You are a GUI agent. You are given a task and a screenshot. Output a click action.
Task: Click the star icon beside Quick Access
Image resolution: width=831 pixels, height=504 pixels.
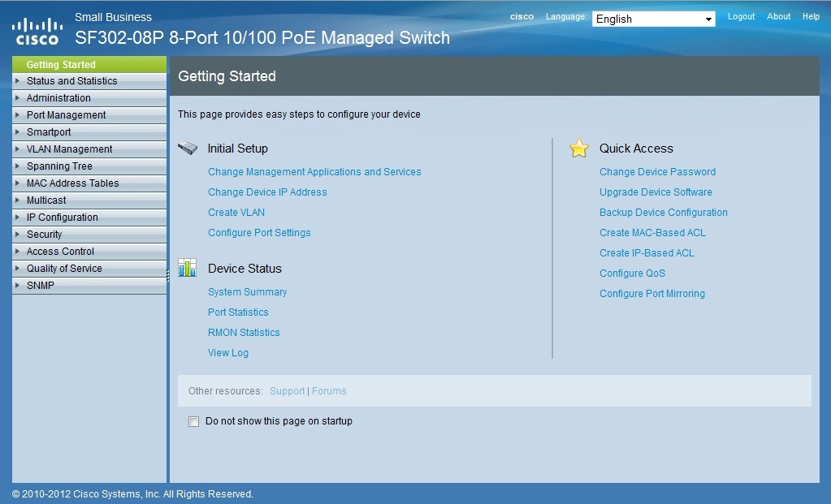point(578,148)
